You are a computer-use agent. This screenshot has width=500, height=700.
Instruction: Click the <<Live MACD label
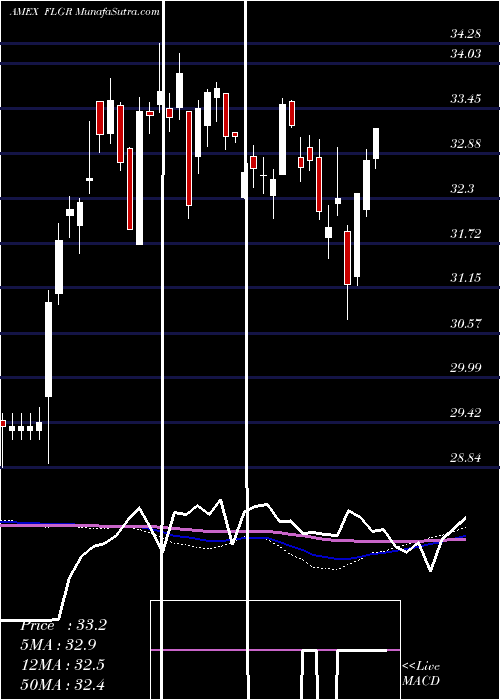421,674
